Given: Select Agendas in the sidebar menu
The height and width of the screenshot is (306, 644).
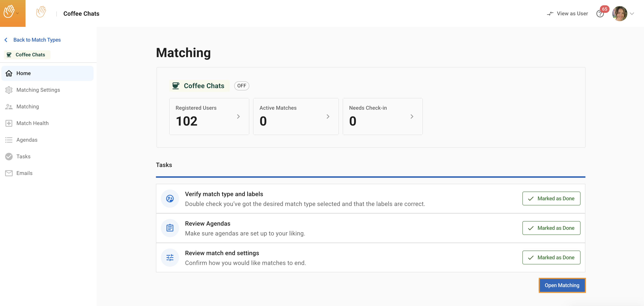Looking at the screenshot, I should click(27, 140).
